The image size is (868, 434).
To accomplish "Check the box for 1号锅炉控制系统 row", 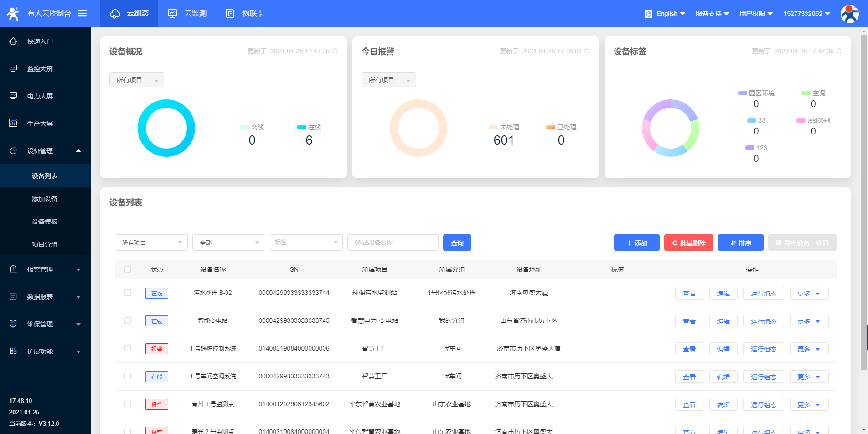I will 128,348.
